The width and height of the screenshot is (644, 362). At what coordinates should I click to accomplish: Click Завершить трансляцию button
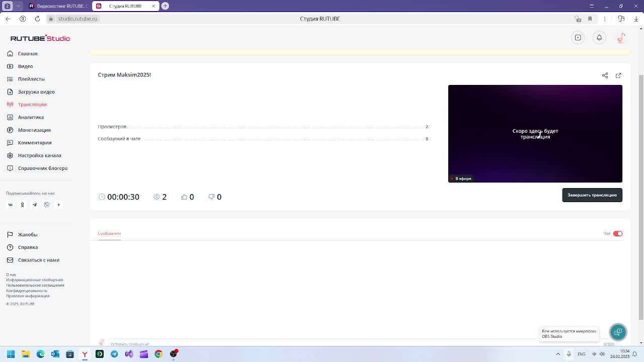click(592, 195)
